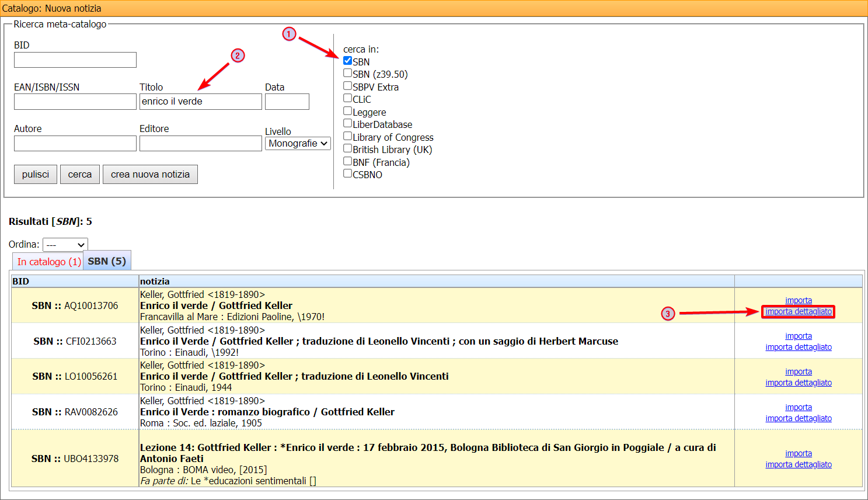Enable BNF (Francia) catalog search
The height and width of the screenshot is (500, 868).
coord(347,161)
